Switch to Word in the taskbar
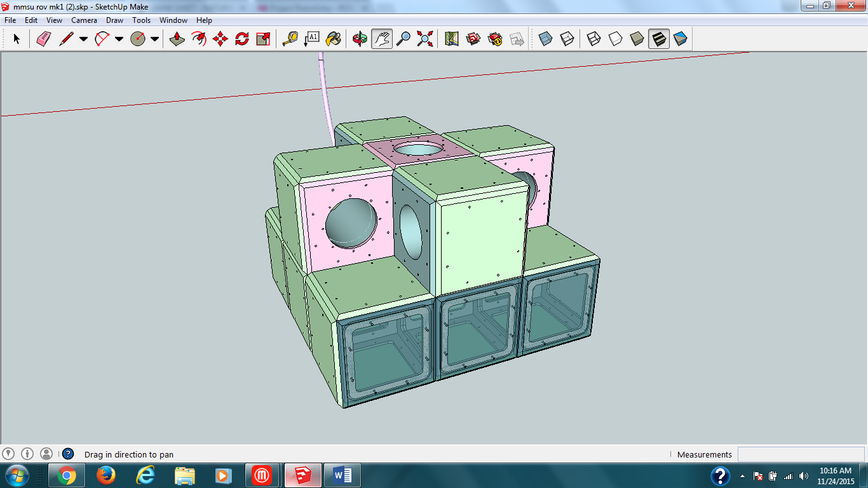The width and height of the screenshot is (868, 488). [342, 475]
